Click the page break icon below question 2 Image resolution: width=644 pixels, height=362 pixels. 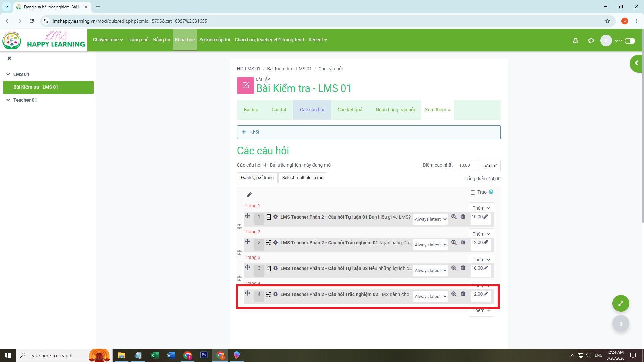point(239,252)
